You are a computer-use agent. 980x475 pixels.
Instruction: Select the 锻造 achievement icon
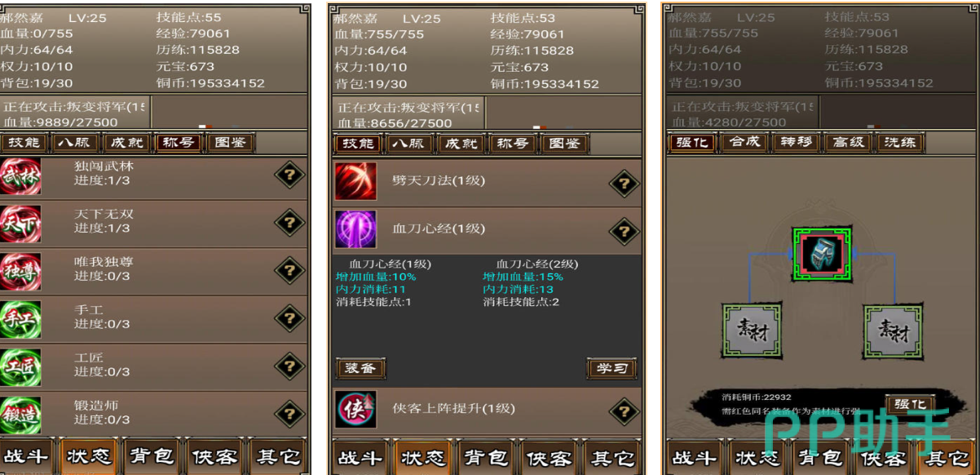click(20, 414)
